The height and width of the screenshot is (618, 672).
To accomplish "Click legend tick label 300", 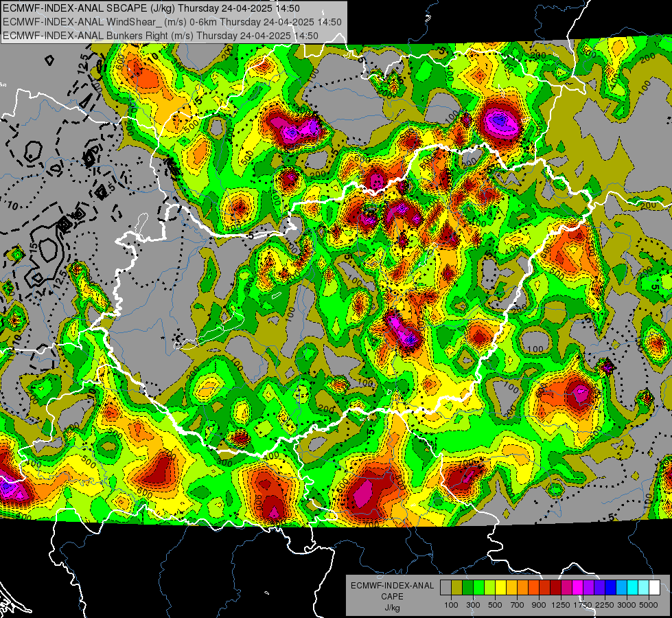I will [x=473, y=605].
